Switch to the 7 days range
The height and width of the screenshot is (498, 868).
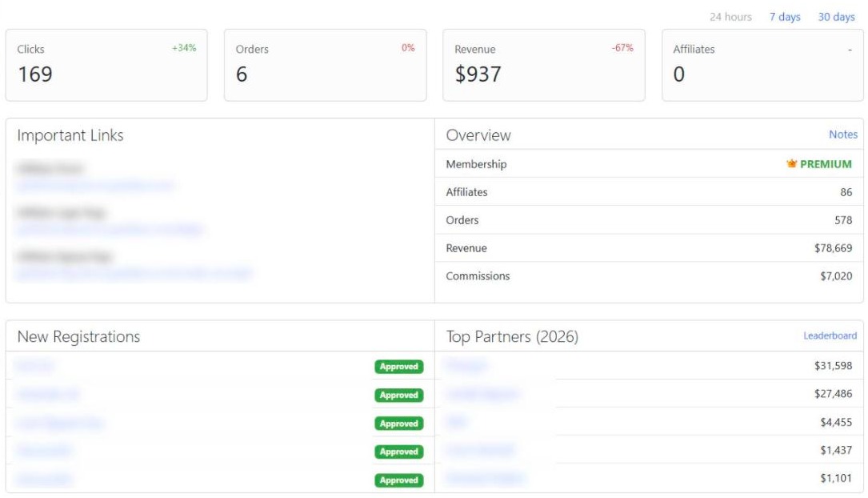(x=785, y=17)
